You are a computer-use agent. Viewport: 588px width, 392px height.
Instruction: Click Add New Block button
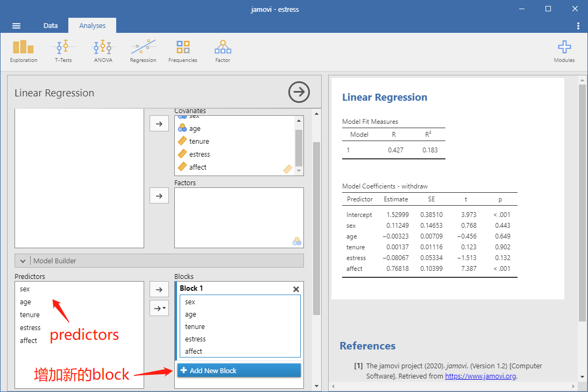click(x=239, y=370)
